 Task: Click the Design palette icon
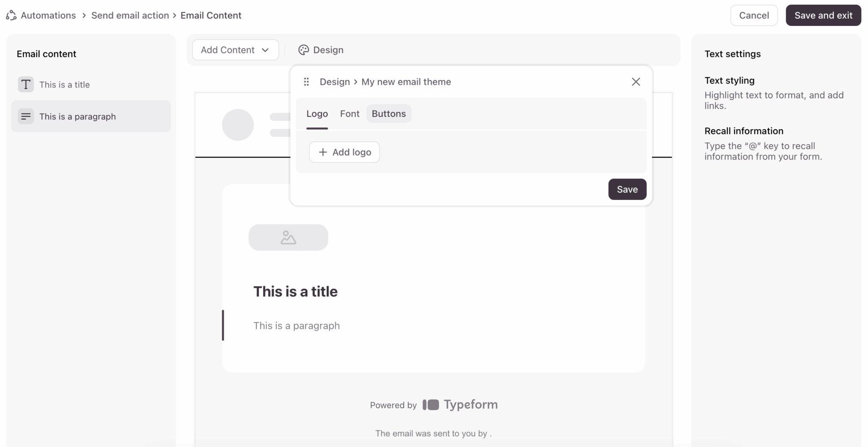(x=303, y=50)
